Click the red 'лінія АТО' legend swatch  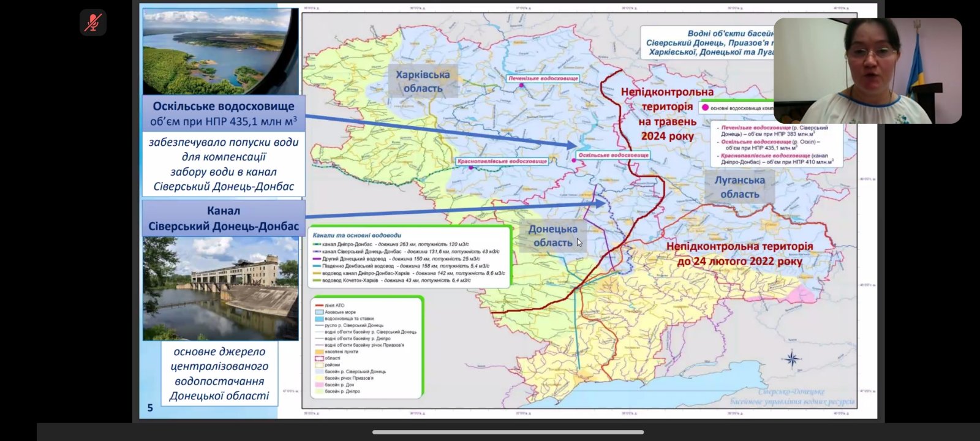point(318,305)
